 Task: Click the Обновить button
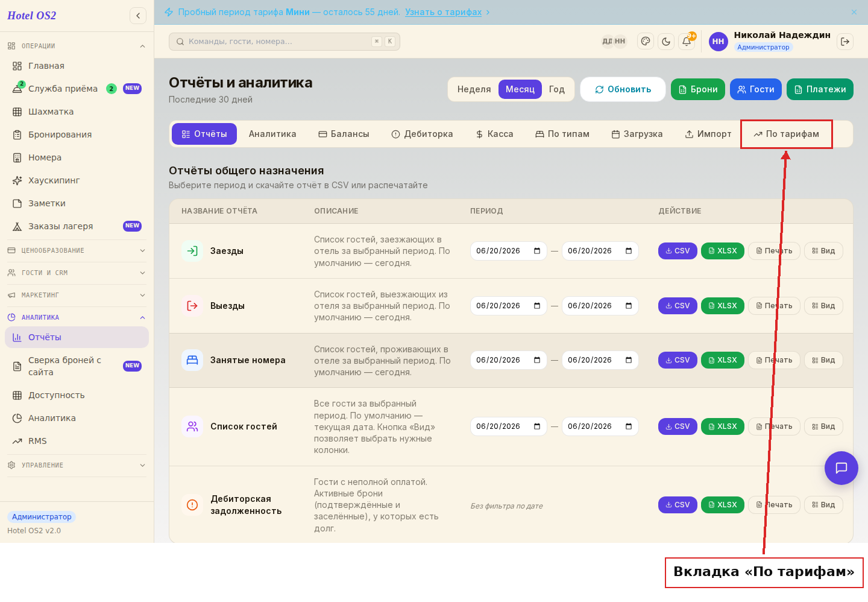pyautogui.click(x=623, y=89)
